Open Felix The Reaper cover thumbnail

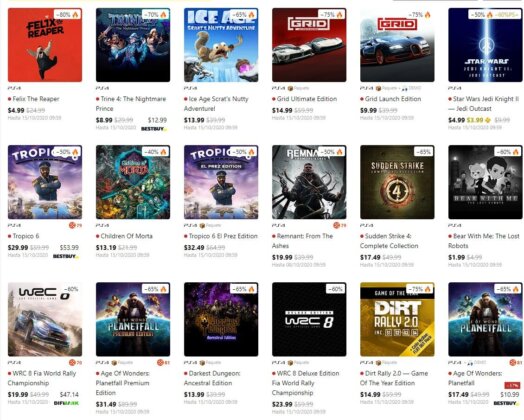[x=45, y=45]
